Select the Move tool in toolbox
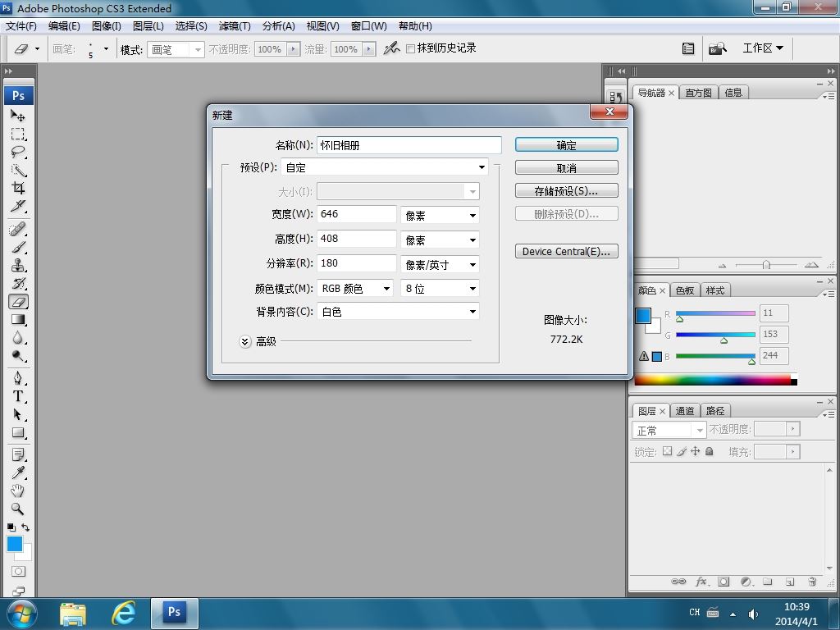This screenshot has height=630, width=840. [x=17, y=116]
